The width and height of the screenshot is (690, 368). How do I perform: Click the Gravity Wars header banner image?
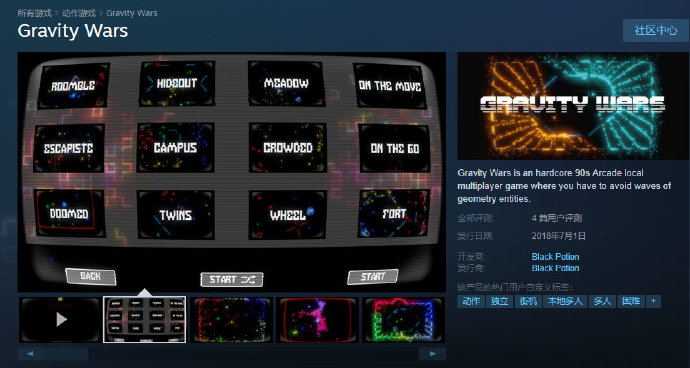click(x=573, y=106)
